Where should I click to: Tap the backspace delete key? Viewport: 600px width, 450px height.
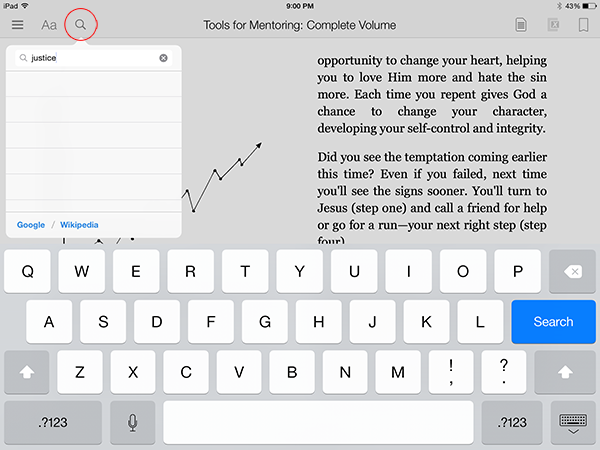click(572, 272)
